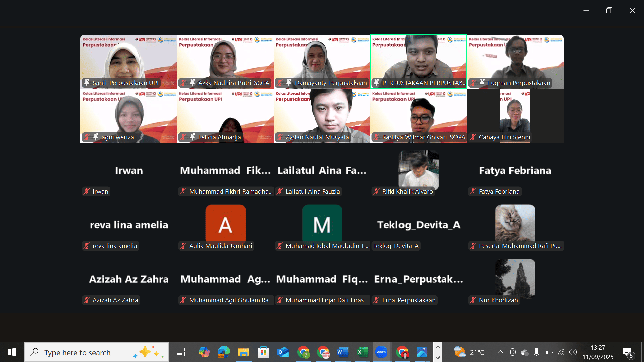644x362 pixels.
Task: Open the notification center with 5 alerts
Action: [628, 352]
